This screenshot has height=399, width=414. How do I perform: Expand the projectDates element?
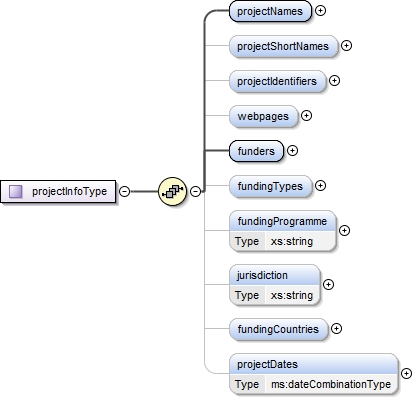406,374
